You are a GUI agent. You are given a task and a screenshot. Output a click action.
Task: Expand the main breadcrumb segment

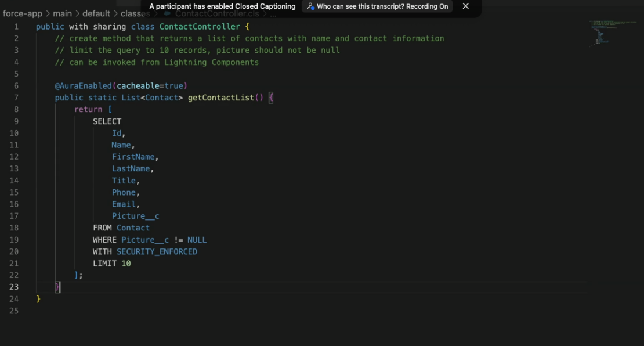pyautogui.click(x=62, y=13)
